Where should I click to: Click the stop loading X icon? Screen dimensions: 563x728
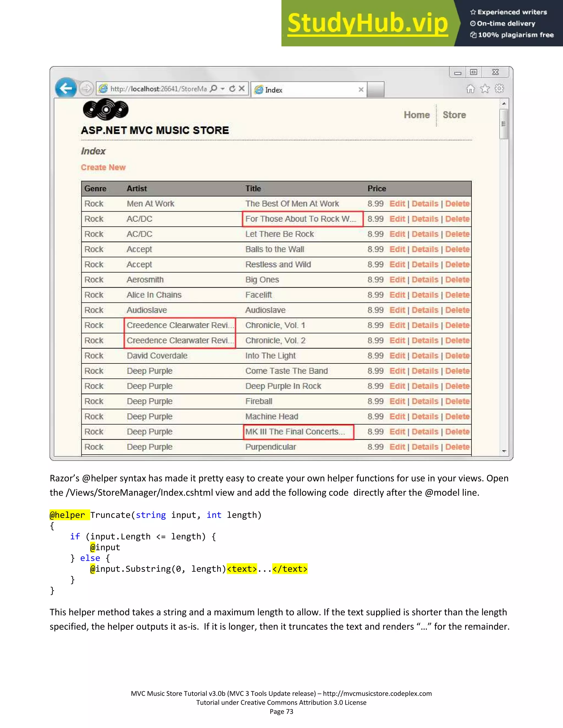click(x=242, y=88)
